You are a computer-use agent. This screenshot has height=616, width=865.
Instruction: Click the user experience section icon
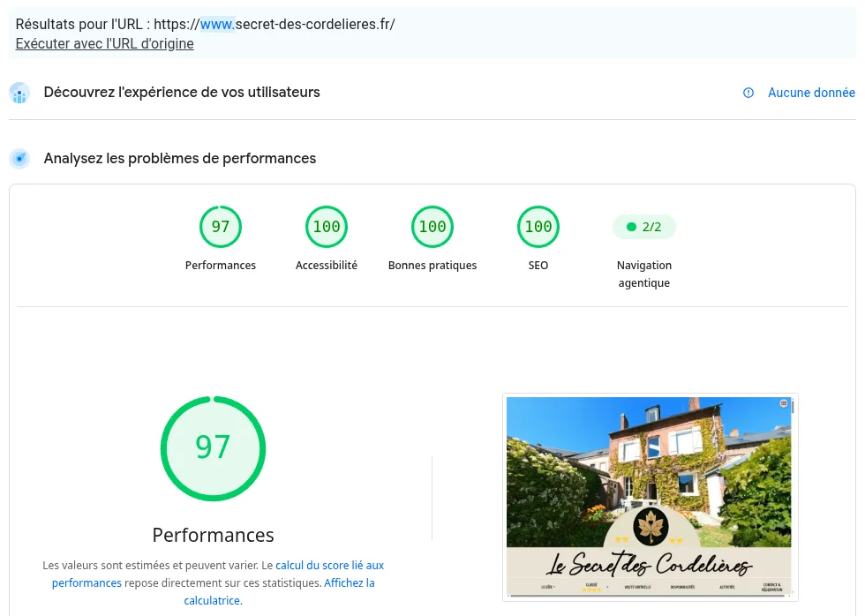tap(19, 93)
